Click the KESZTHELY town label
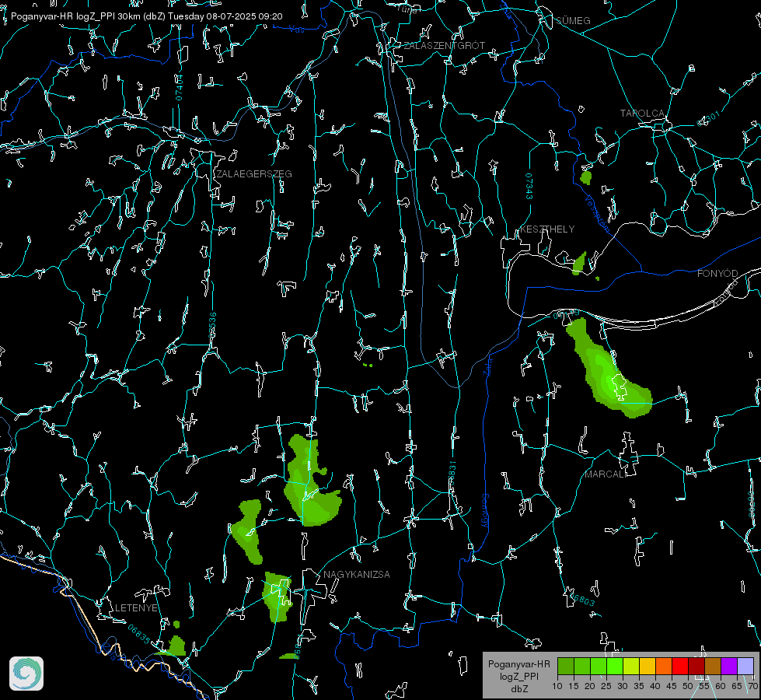This screenshot has width=761, height=700. [547, 229]
